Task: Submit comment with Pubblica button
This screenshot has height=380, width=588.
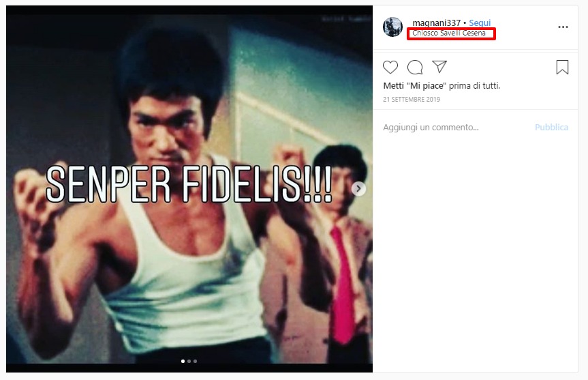Action: 551,128
